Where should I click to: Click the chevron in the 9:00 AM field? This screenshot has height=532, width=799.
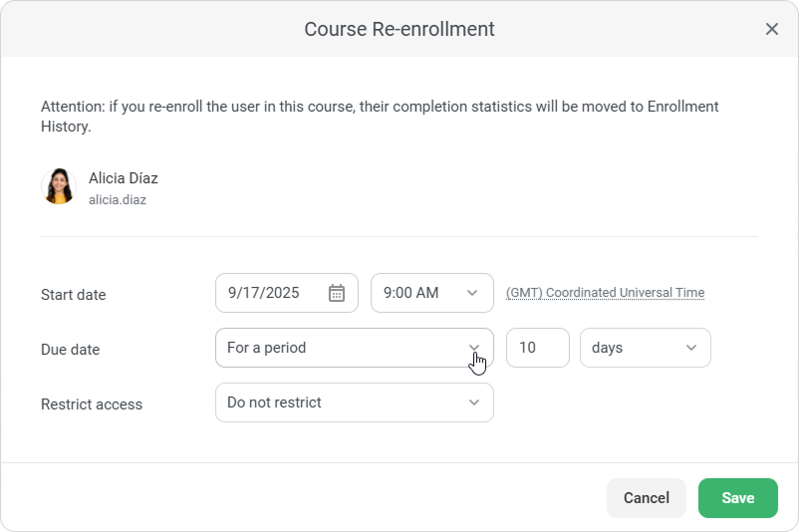pyautogui.click(x=473, y=293)
